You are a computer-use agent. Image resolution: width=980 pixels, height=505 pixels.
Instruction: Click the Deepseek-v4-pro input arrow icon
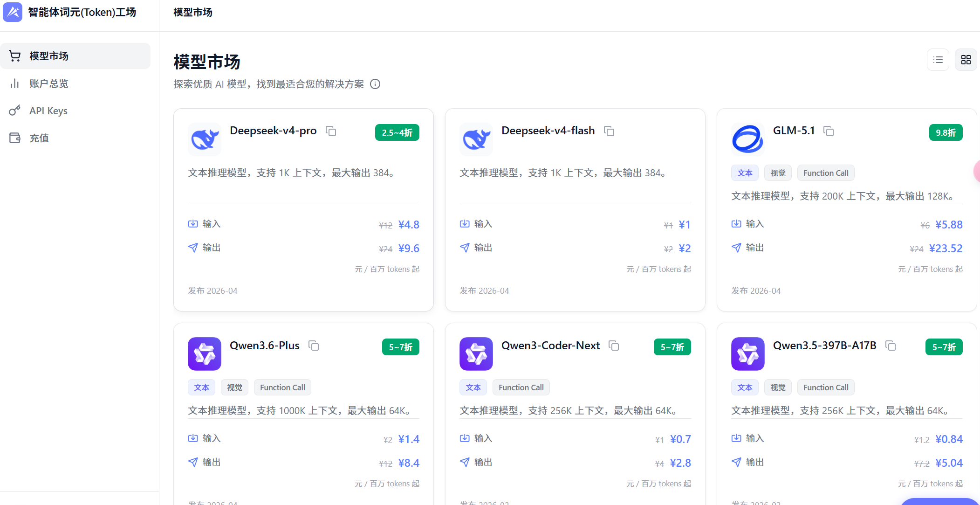[x=193, y=224]
